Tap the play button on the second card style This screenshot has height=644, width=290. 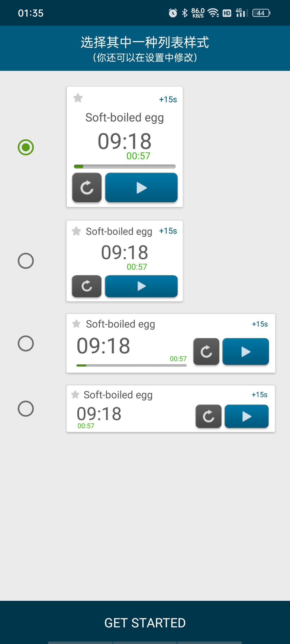[141, 286]
